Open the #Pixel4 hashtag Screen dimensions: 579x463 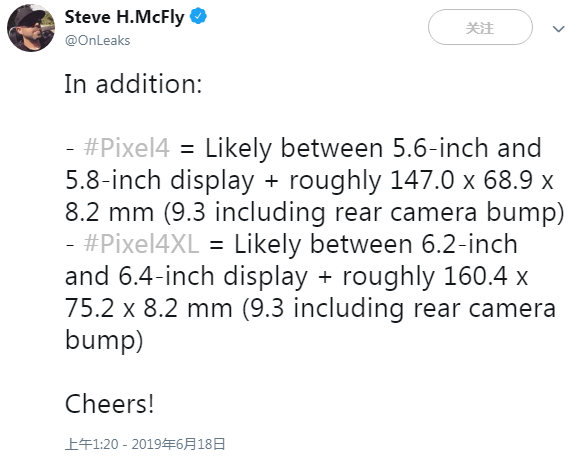click(x=127, y=148)
